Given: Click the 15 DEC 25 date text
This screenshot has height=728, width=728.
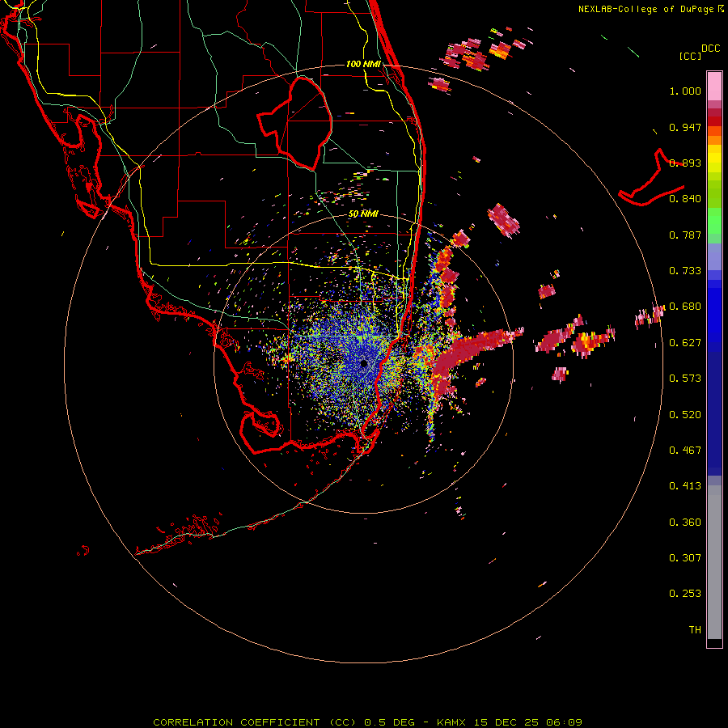Looking at the screenshot, I should pyautogui.click(x=506, y=722).
